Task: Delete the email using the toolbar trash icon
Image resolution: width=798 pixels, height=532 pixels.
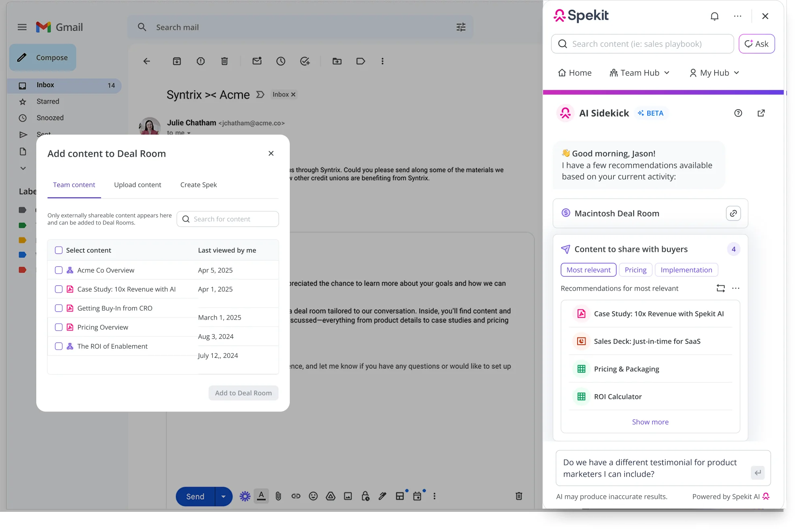Action: pyautogui.click(x=224, y=61)
